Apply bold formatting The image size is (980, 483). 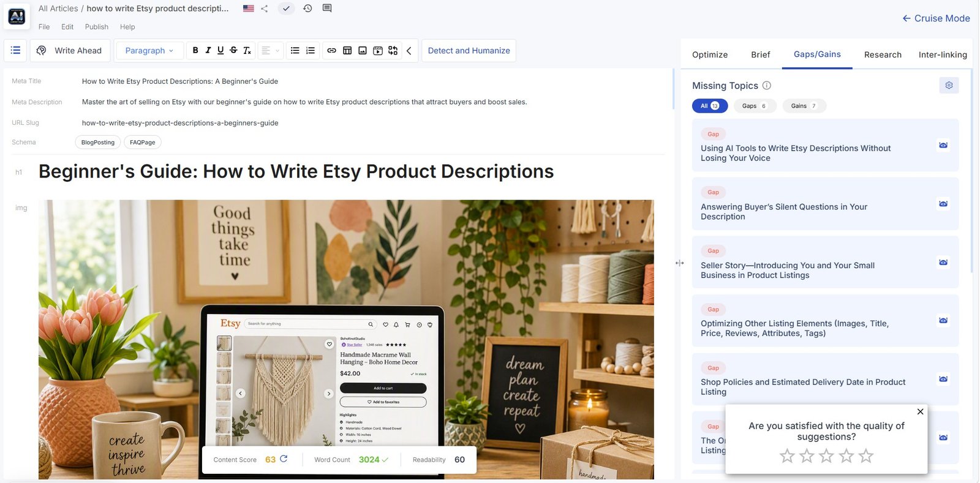pyautogui.click(x=195, y=50)
